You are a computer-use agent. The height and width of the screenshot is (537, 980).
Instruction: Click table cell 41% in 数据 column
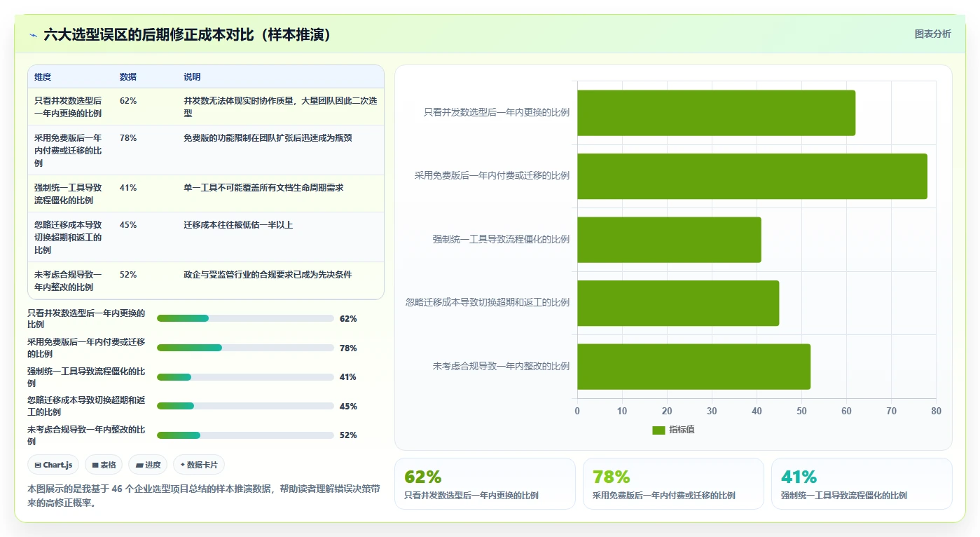pos(128,188)
